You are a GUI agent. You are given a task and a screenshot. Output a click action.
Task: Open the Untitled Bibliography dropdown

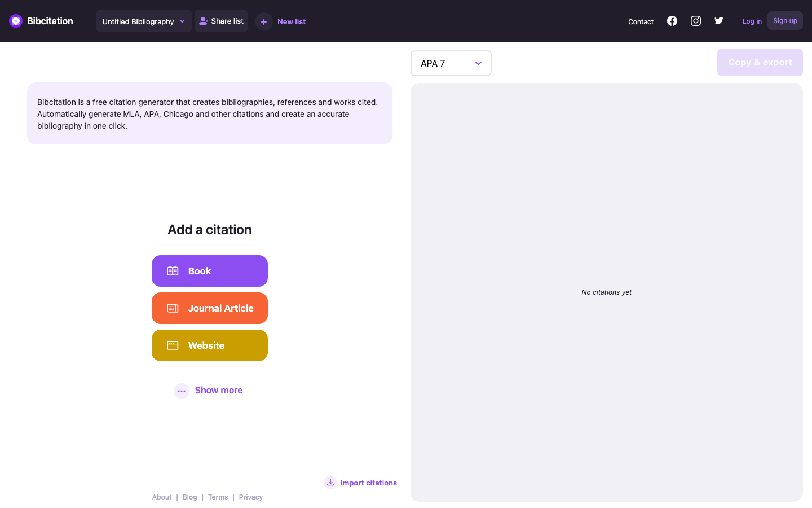[144, 21]
